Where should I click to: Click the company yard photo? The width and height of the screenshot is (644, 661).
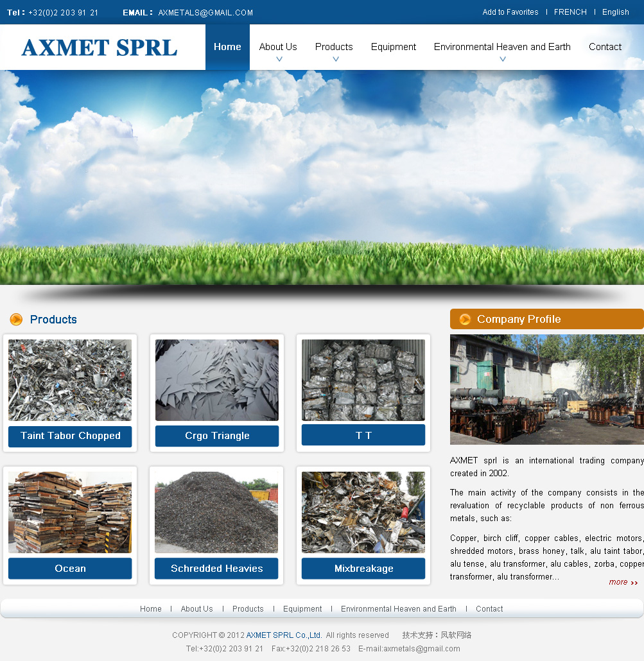point(546,390)
